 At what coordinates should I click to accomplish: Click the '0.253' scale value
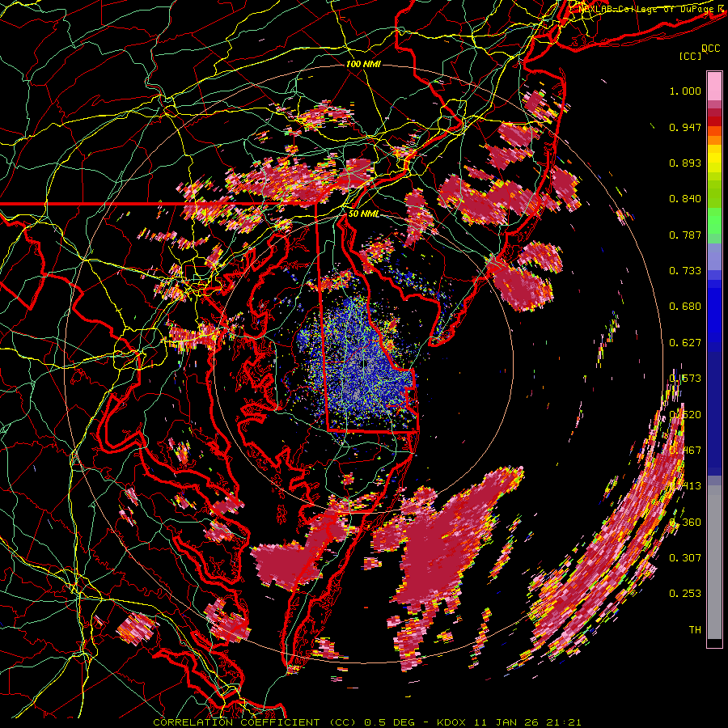(685, 594)
